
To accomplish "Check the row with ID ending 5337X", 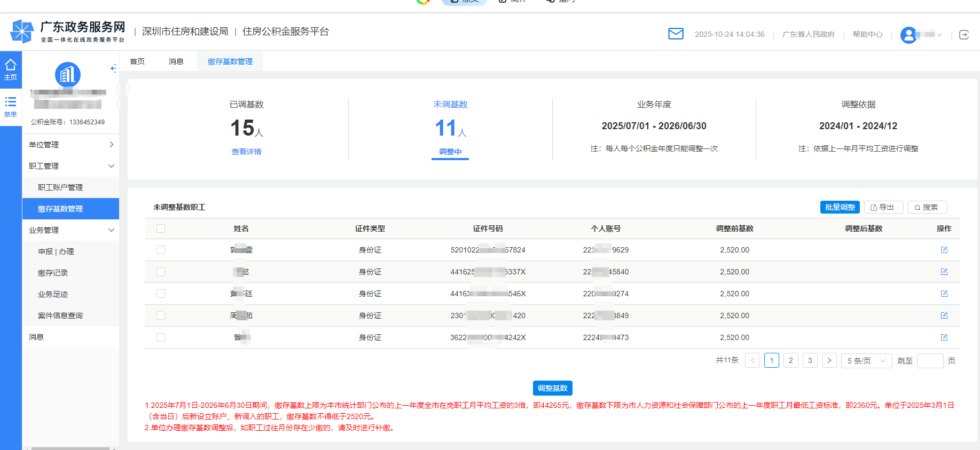I will point(161,272).
